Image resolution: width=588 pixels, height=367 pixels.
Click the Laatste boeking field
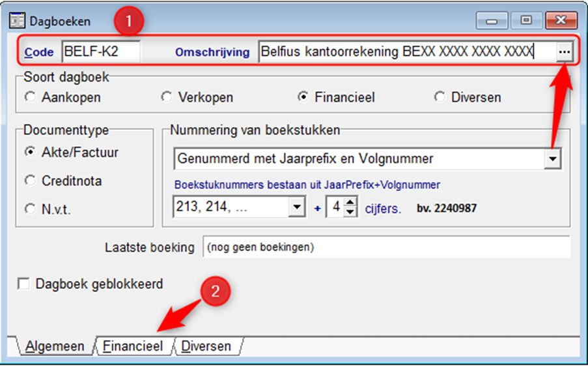point(386,247)
